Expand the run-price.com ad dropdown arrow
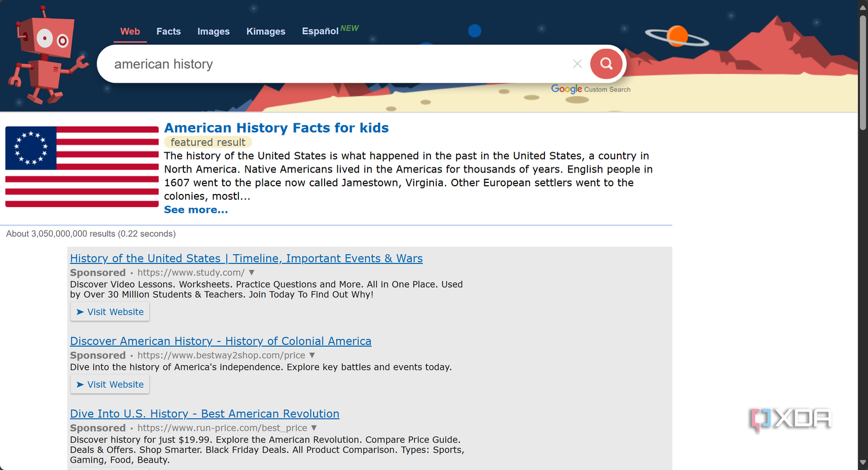The height and width of the screenshot is (470, 868). (x=314, y=428)
